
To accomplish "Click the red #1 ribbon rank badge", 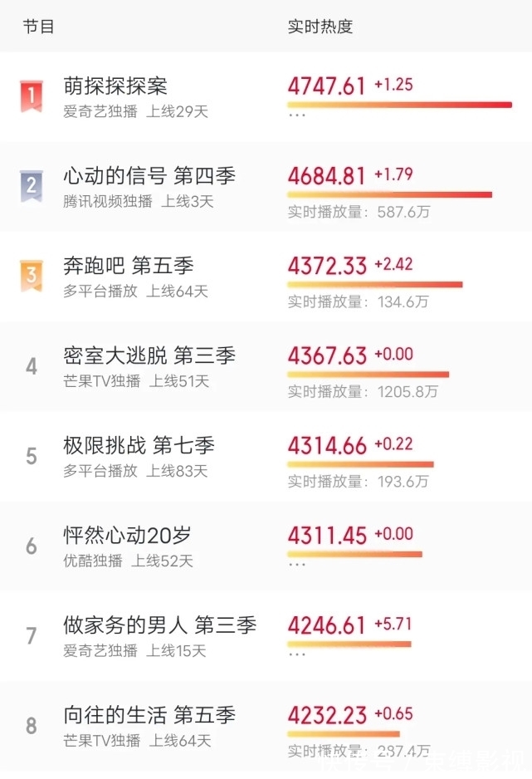I will [x=31, y=93].
